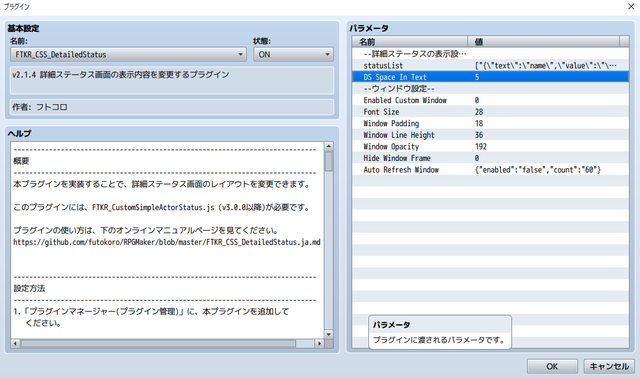Select the --詳細ステータスの表示設 section row
640x378 pixels.
point(490,54)
